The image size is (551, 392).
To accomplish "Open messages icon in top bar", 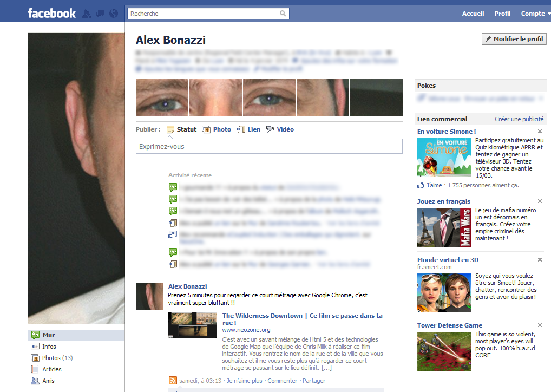I will pos(100,14).
